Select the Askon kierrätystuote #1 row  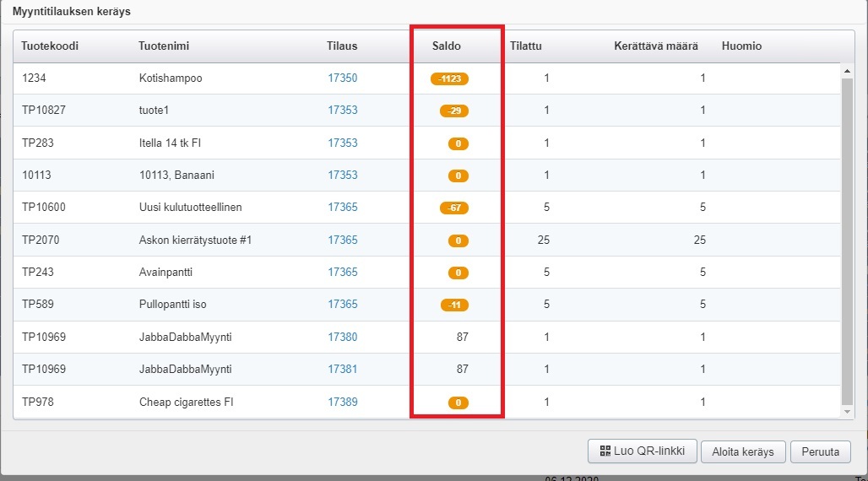[x=195, y=240]
